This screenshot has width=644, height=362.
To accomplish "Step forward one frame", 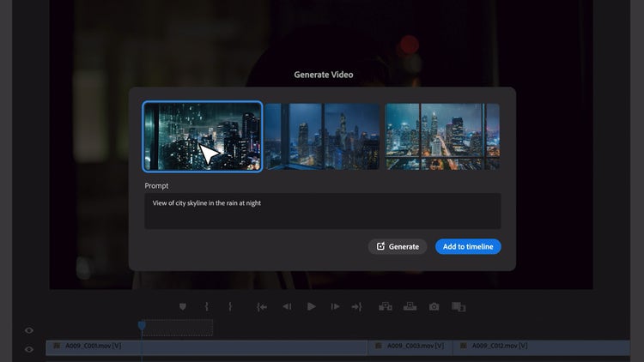I will [x=335, y=306].
